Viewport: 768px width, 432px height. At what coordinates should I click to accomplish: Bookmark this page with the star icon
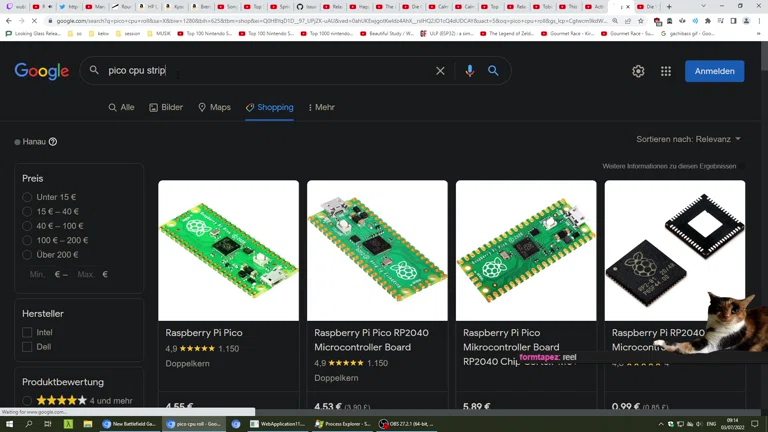tap(641, 20)
